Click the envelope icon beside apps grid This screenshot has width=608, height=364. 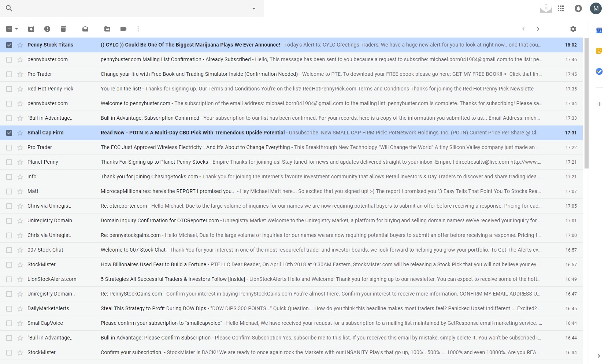point(546,8)
